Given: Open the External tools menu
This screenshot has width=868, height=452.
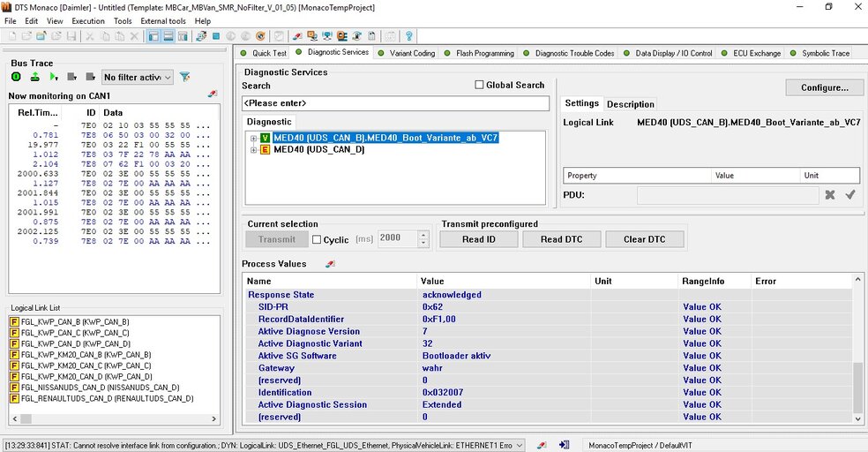Looking at the screenshot, I should tap(163, 21).
